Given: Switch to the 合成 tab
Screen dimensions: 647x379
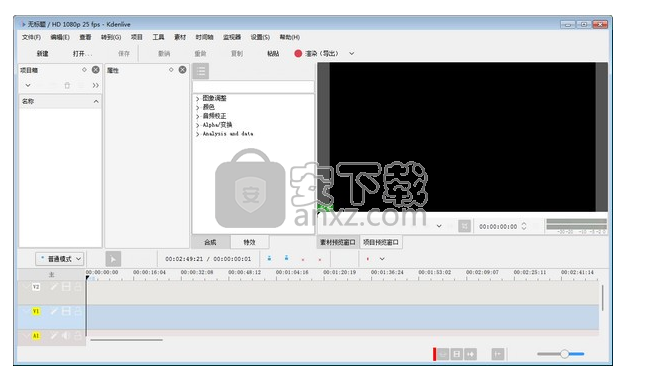Looking at the screenshot, I should click(x=210, y=242).
